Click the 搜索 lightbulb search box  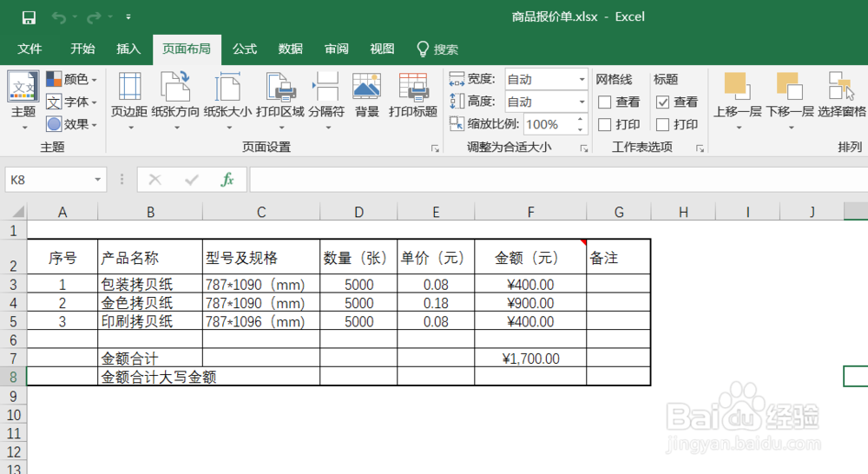[437, 49]
